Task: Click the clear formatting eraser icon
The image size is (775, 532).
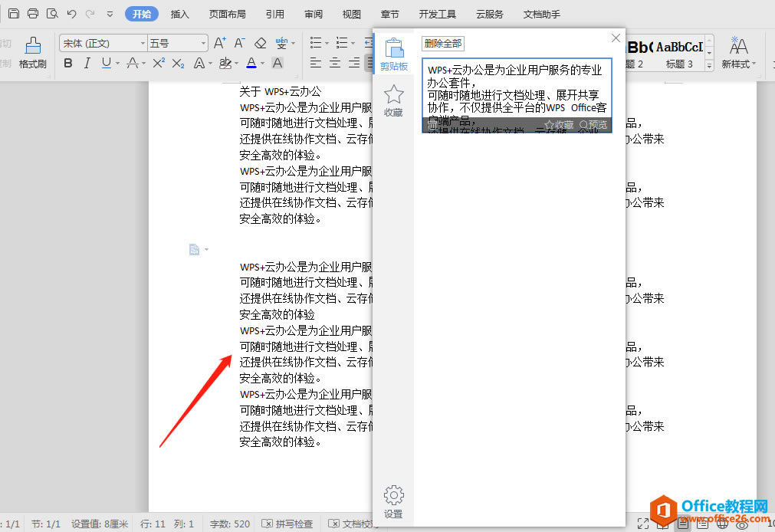Action: point(261,43)
